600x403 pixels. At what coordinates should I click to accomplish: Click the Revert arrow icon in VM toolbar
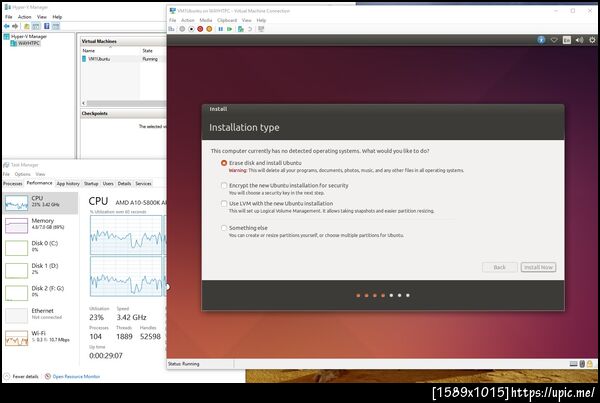click(x=250, y=29)
